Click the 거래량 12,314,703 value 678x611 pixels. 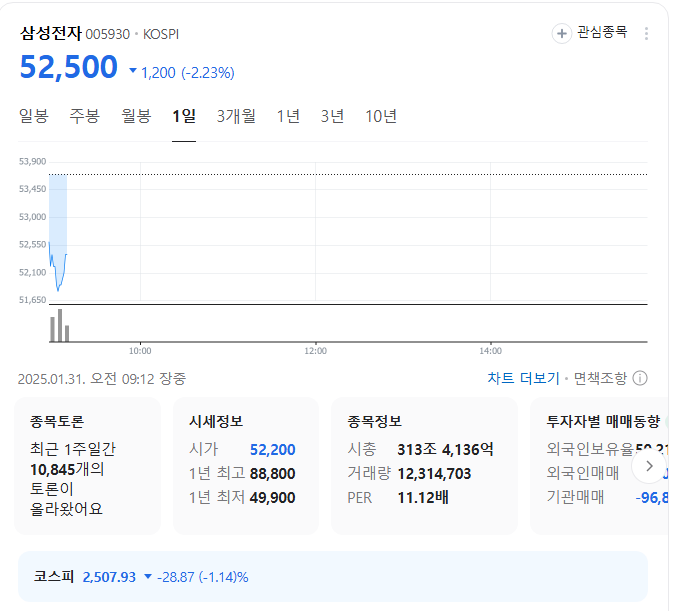click(x=434, y=474)
